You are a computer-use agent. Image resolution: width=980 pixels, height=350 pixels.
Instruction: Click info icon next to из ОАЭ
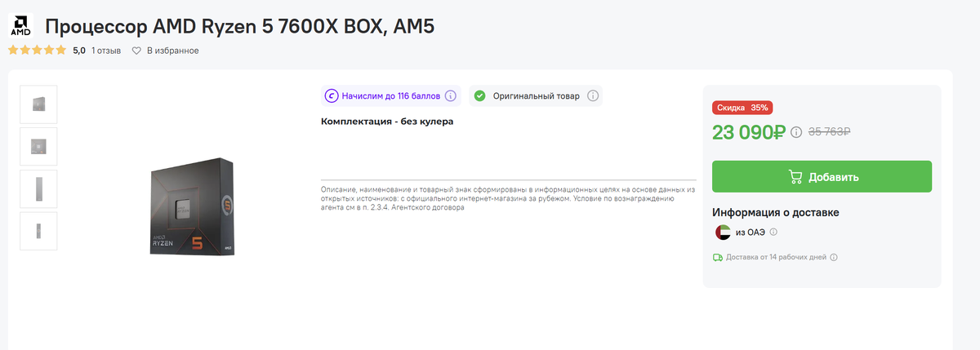773,233
